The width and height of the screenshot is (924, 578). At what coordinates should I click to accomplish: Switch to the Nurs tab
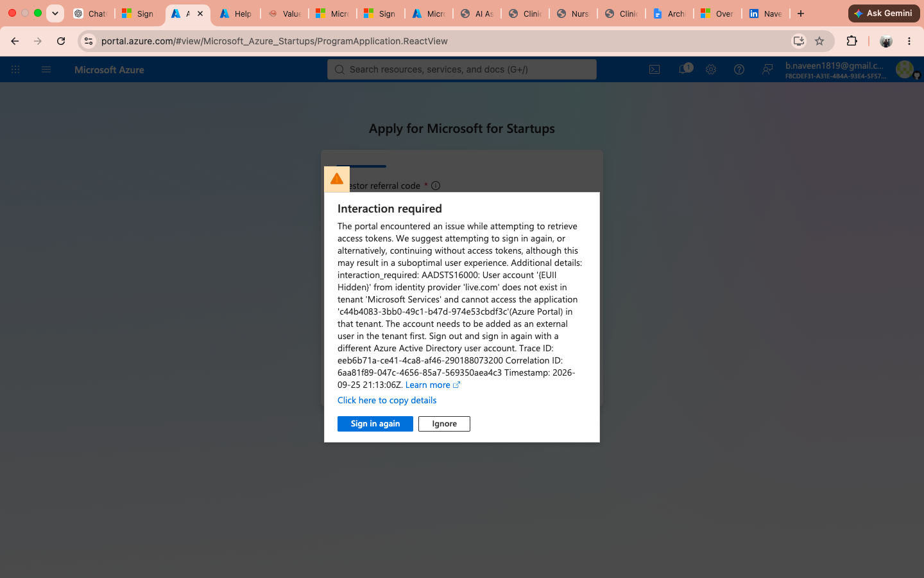click(x=573, y=13)
